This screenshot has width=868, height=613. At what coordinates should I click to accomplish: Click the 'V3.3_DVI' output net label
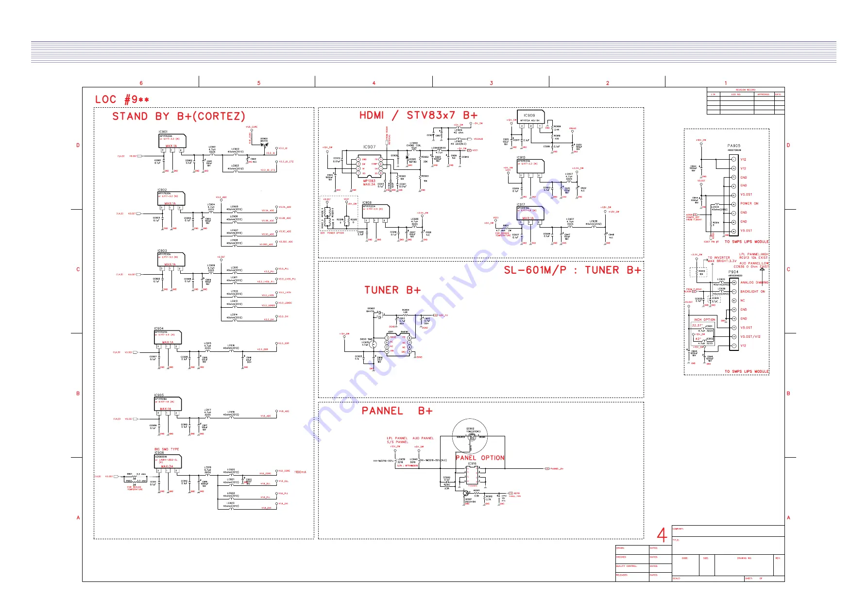[283, 316]
